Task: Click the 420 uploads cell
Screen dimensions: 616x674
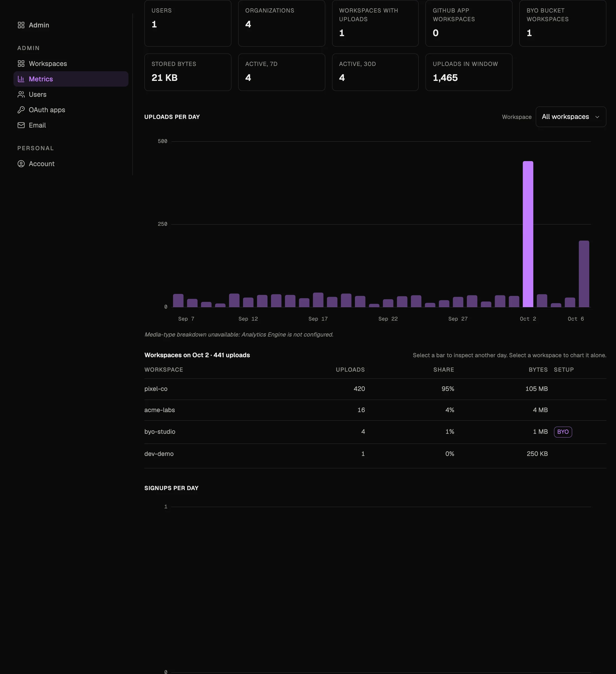Action: click(359, 389)
